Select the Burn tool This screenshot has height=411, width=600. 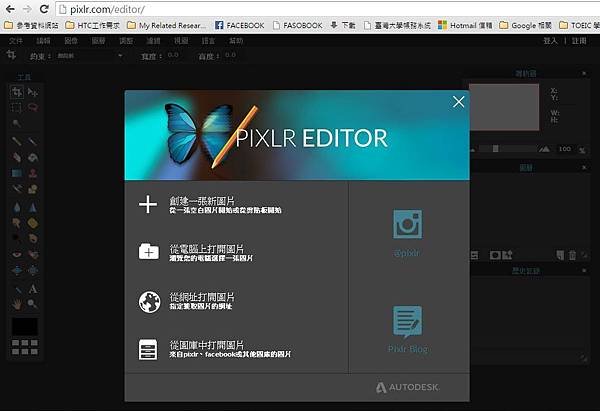click(33, 238)
